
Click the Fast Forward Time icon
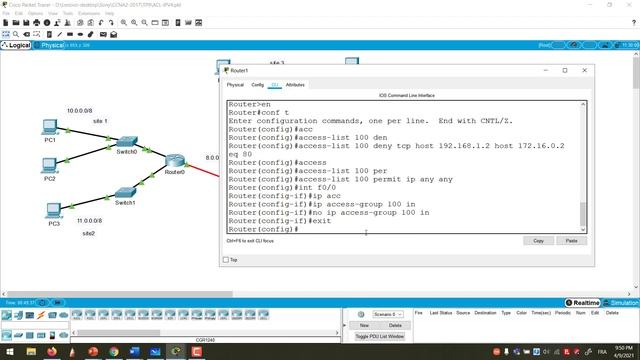click(x=58, y=303)
